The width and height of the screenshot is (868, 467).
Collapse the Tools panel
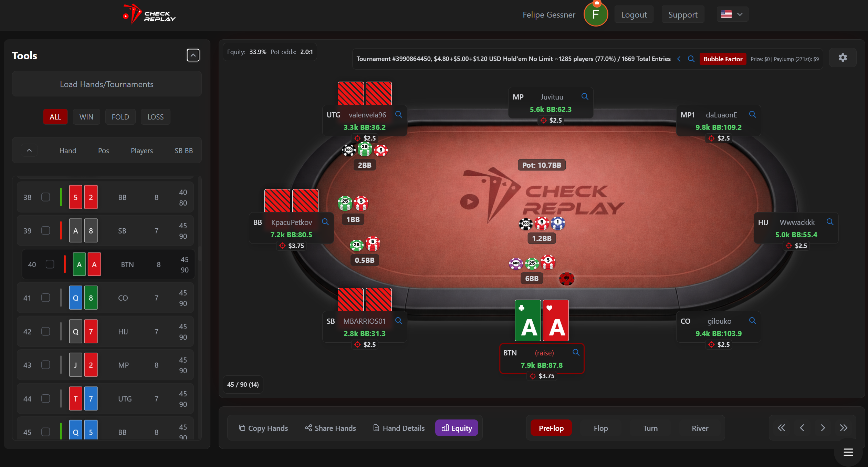coord(193,55)
